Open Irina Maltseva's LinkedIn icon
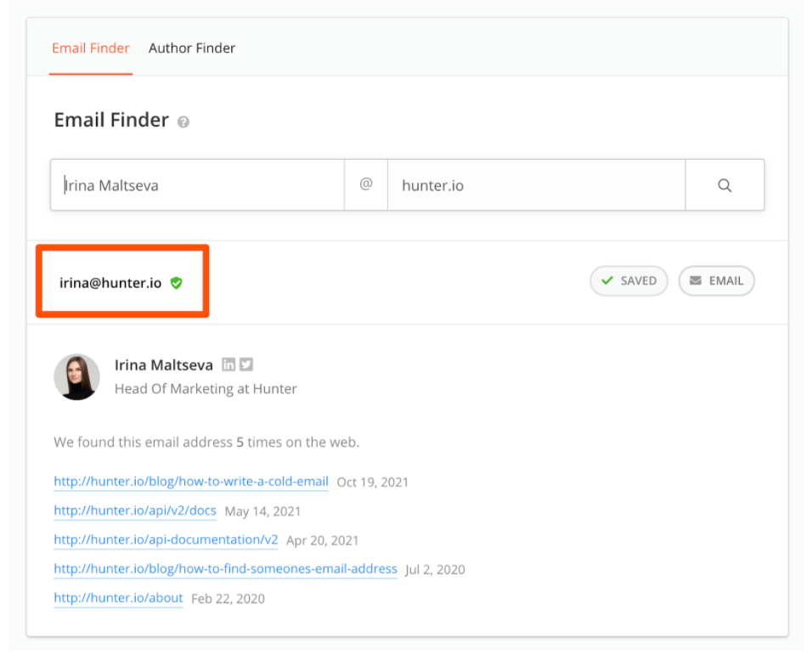Screen dimensions: 812x656 [x=228, y=365]
